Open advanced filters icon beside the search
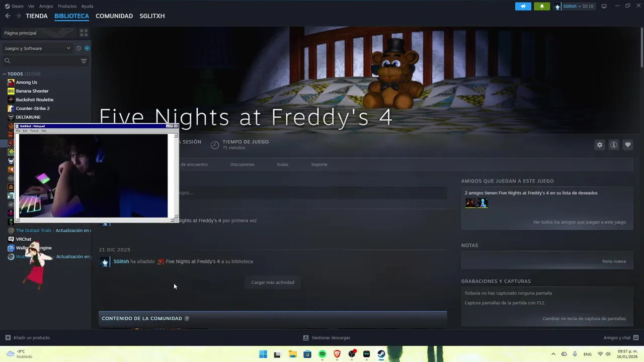644x362 pixels. [84, 61]
